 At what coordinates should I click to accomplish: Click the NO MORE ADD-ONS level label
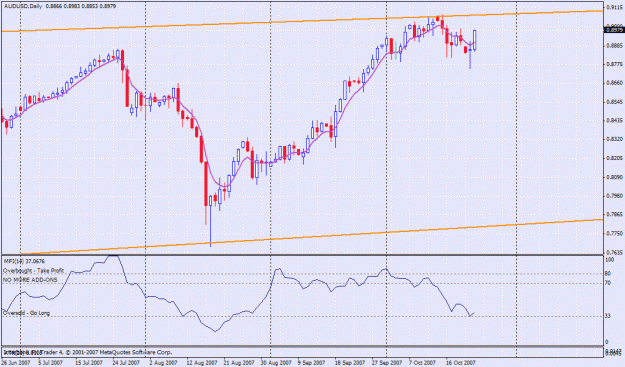pos(30,280)
